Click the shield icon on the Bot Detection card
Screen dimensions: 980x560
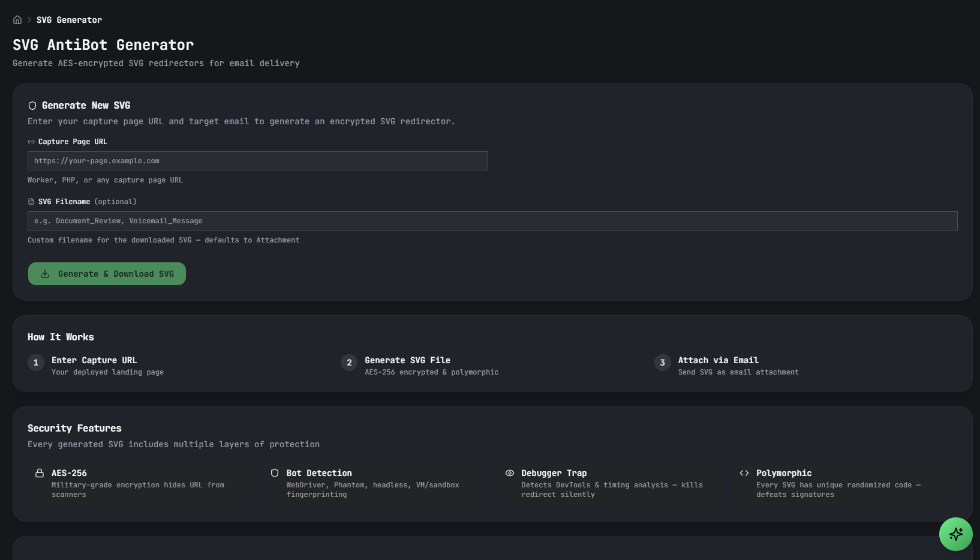tap(275, 473)
